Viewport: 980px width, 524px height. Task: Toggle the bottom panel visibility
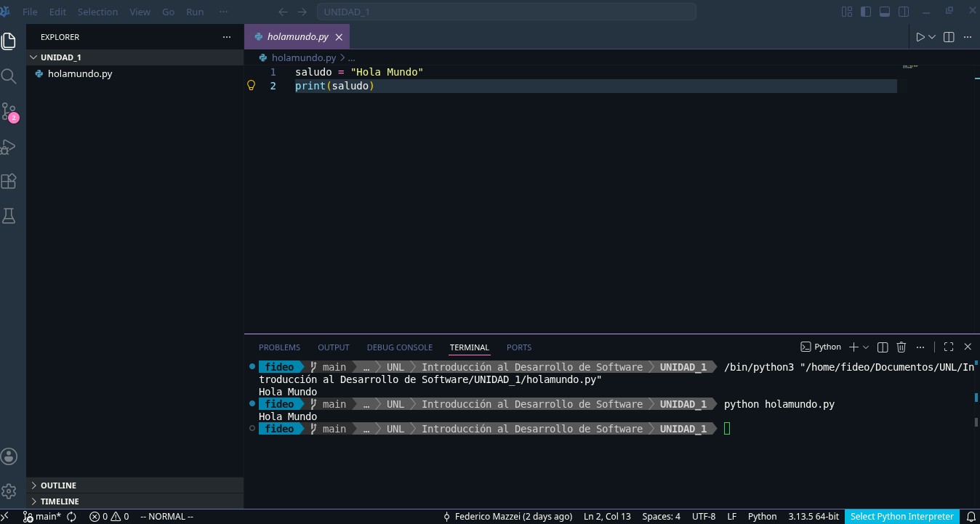[885, 12]
